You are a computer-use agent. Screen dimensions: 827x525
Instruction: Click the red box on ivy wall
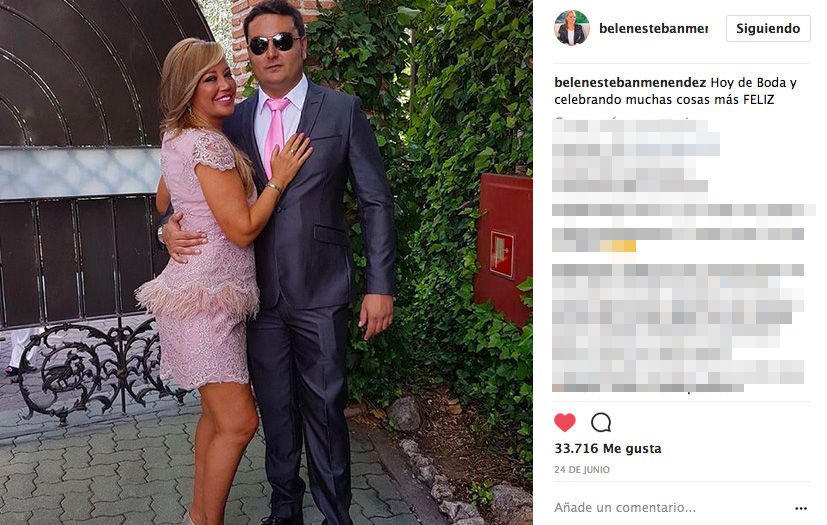pyautogui.click(x=503, y=248)
